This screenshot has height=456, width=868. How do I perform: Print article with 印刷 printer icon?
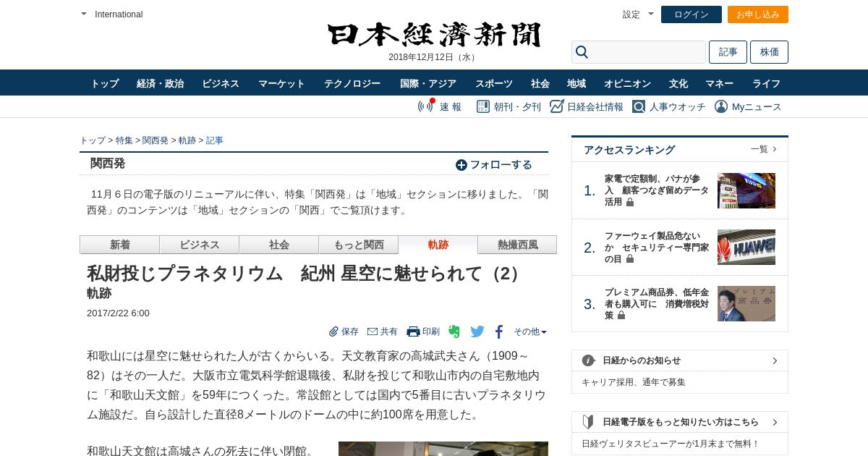pos(413,332)
